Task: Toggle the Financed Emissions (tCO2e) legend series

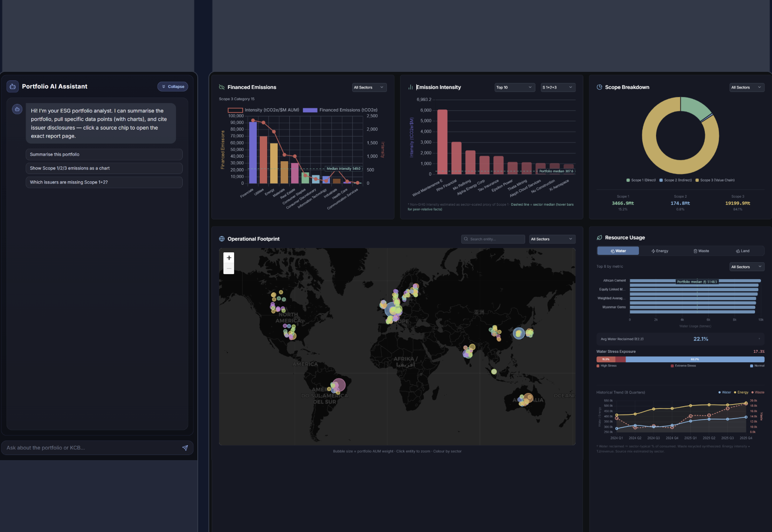Action: (340, 110)
